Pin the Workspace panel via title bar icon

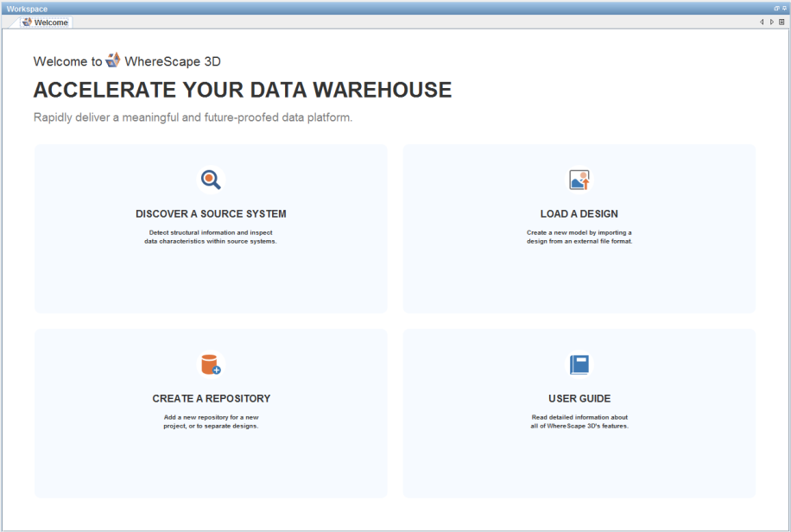(x=784, y=8)
